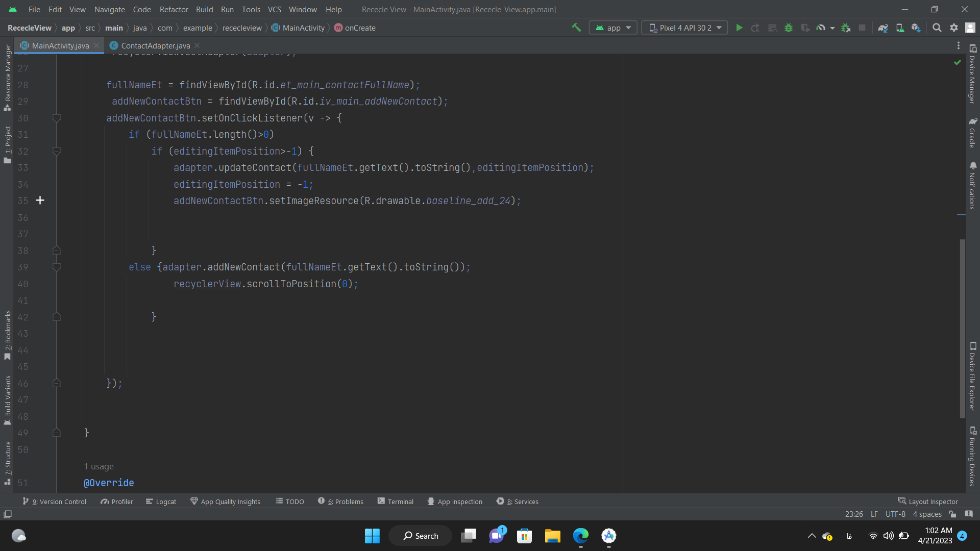Toggle the Running Devices panel

(972, 456)
